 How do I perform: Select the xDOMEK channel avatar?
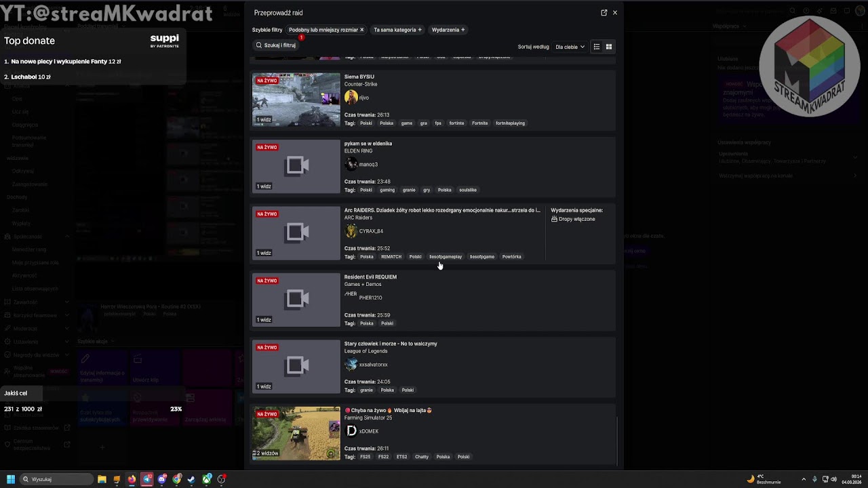351,431
